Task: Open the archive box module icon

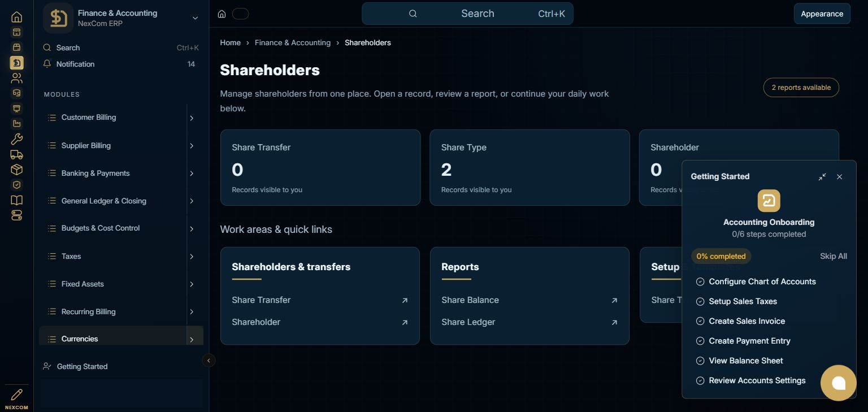Action: coord(17,32)
